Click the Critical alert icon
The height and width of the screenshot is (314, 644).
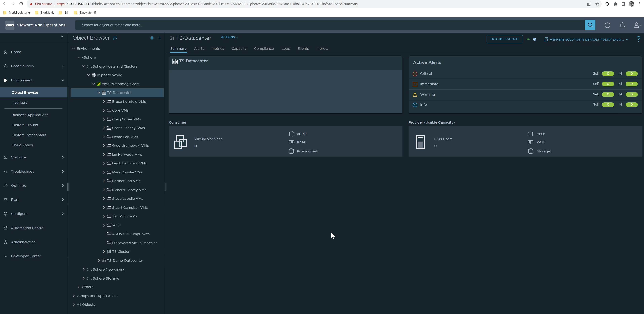[x=415, y=74]
